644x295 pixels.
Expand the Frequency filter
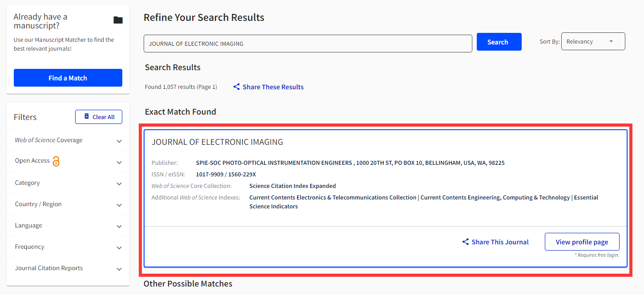click(119, 248)
